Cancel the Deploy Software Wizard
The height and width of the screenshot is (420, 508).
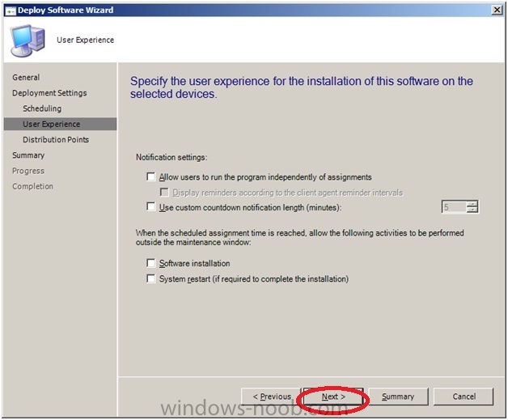(x=464, y=397)
